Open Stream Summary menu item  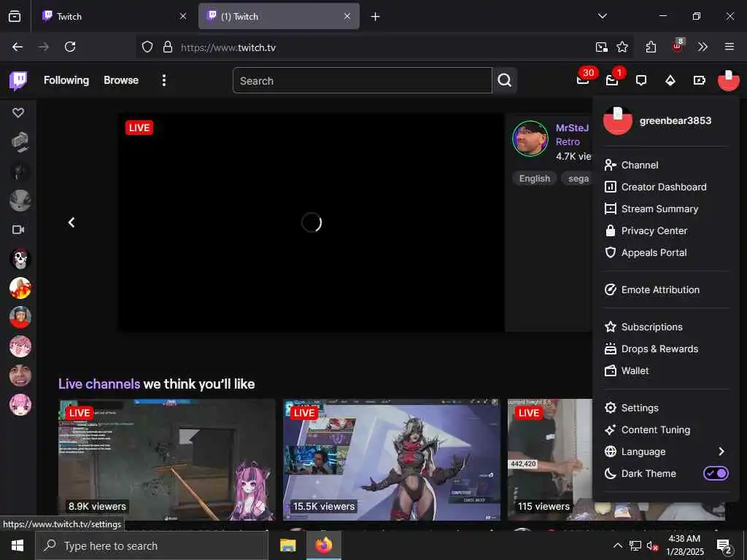point(665,209)
